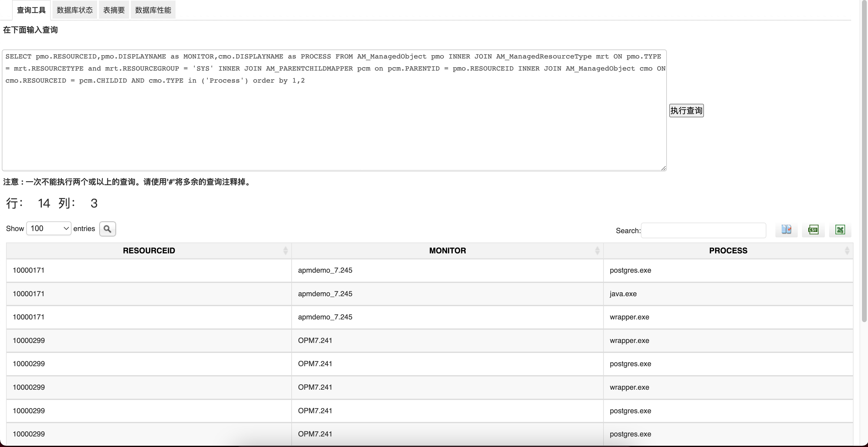Click the 在下面输入查询 heading
Image resolution: width=868 pixels, height=447 pixels.
(x=30, y=30)
